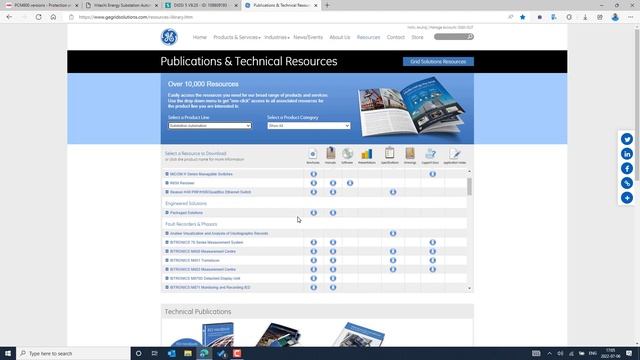Click the browser Refresh button

[x=38, y=17]
